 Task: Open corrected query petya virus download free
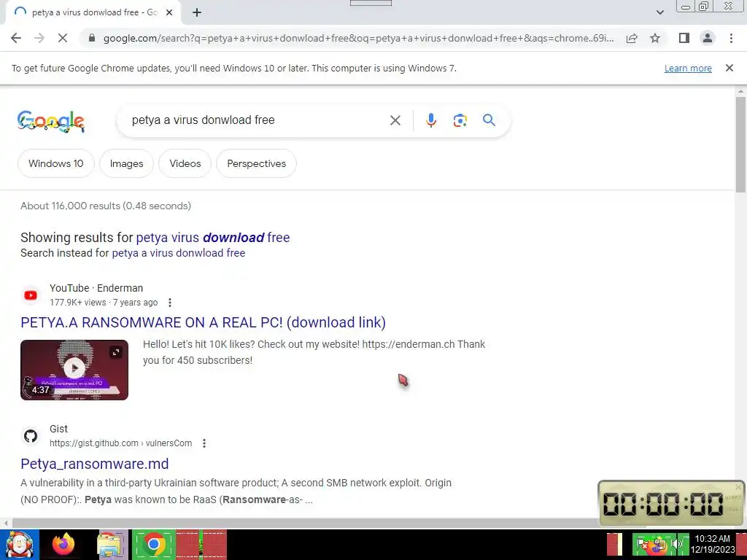(x=213, y=237)
